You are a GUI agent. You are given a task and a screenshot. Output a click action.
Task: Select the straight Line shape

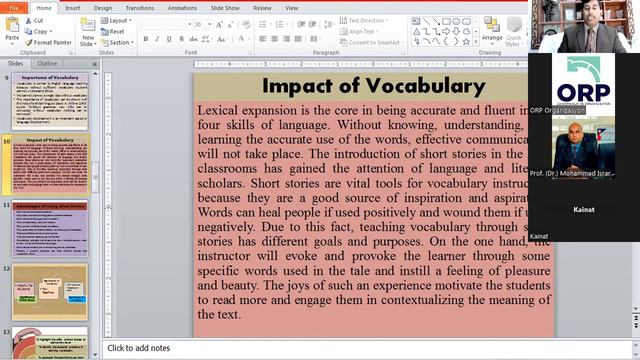point(426,22)
